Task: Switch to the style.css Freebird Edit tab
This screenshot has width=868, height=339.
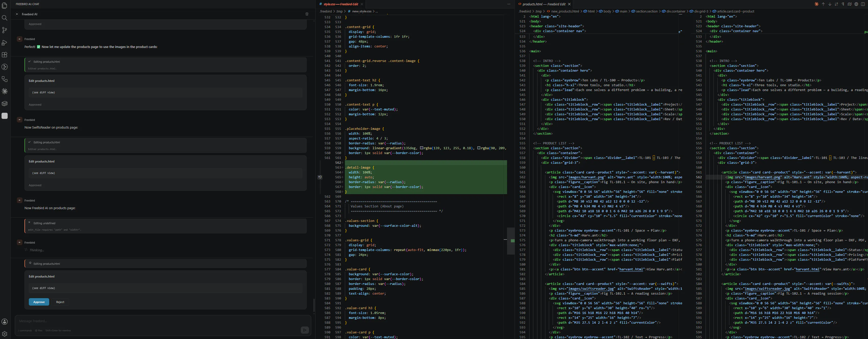Action: [x=341, y=4]
